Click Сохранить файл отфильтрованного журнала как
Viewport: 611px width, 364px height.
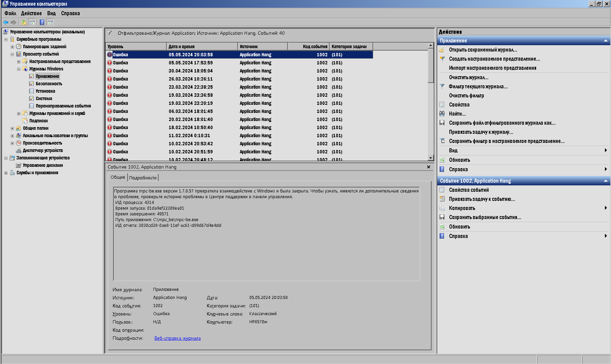[x=502, y=123]
